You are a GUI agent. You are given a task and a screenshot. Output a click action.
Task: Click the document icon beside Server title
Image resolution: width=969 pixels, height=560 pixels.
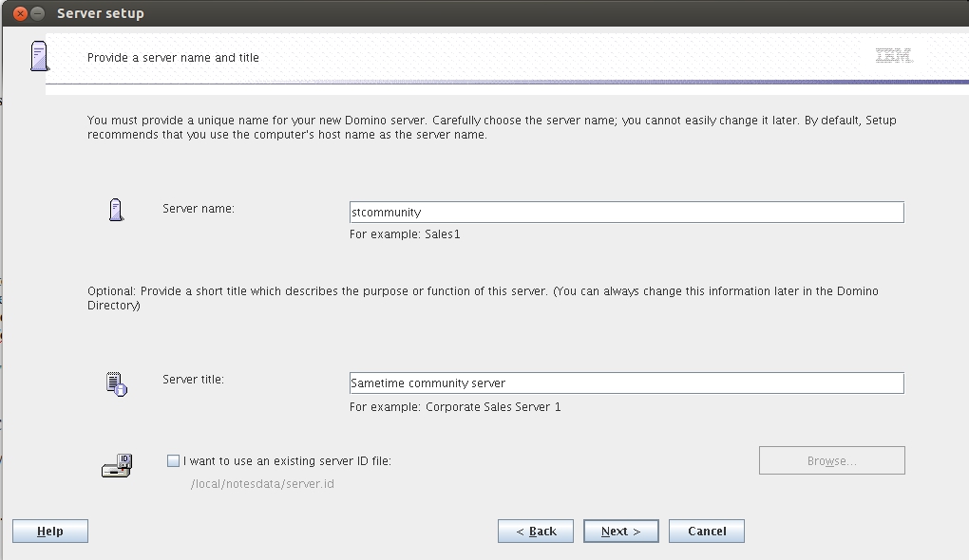pos(116,383)
